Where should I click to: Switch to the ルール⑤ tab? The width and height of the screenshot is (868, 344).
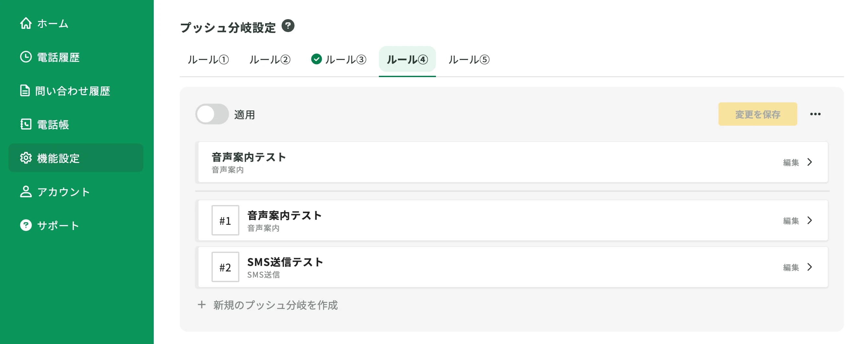(469, 60)
